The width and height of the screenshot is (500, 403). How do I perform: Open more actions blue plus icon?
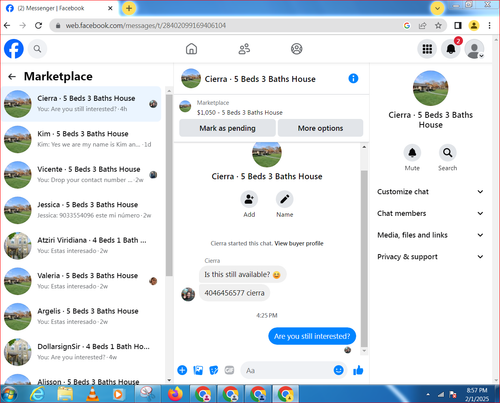coord(182,370)
